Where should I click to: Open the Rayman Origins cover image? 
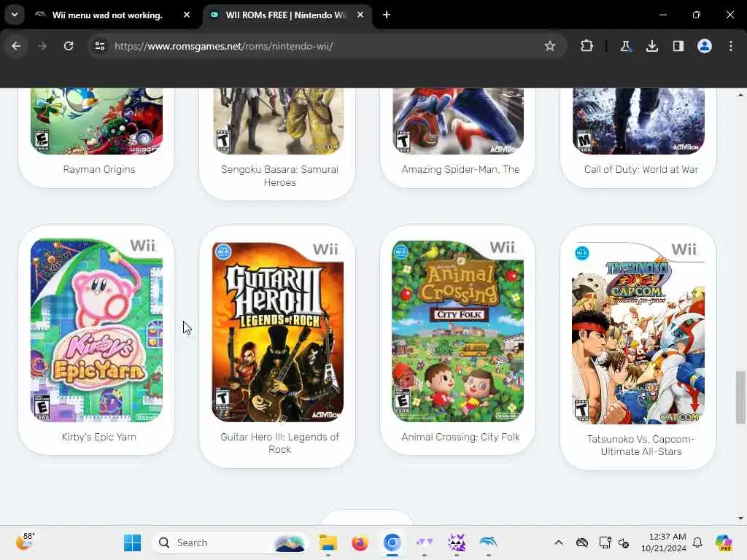pos(97,121)
